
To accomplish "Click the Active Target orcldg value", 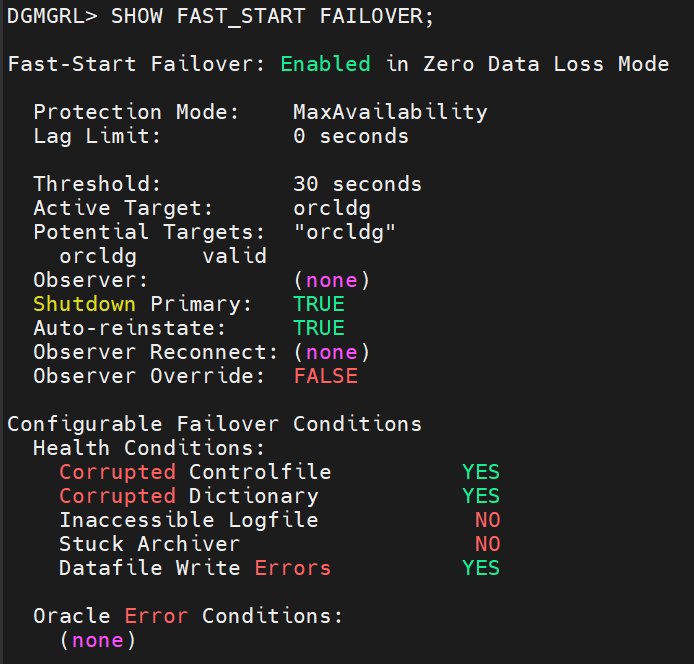I will click(x=332, y=208).
